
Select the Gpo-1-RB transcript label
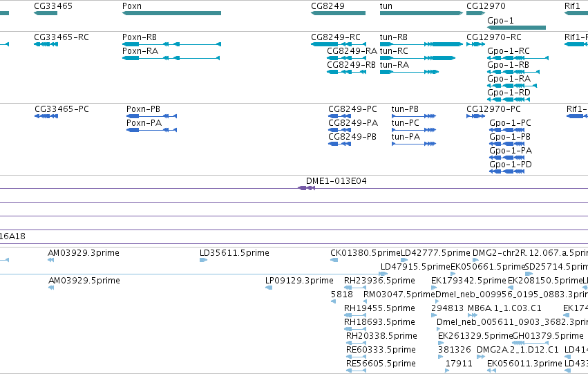pos(508,65)
